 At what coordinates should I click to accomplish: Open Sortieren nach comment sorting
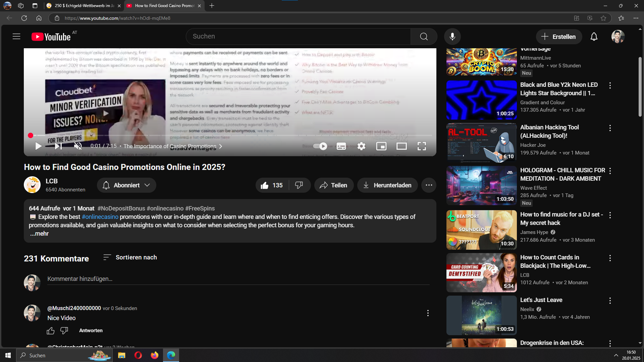click(x=130, y=257)
